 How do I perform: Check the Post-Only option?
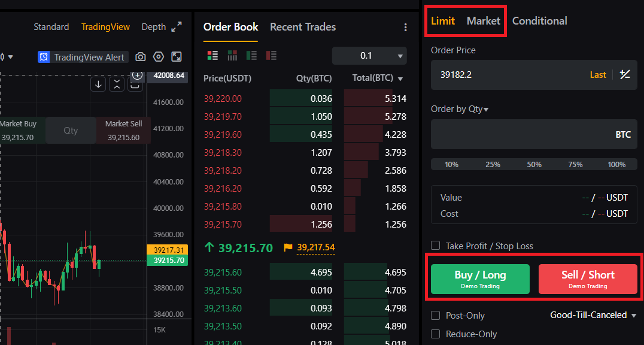tap(435, 316)
